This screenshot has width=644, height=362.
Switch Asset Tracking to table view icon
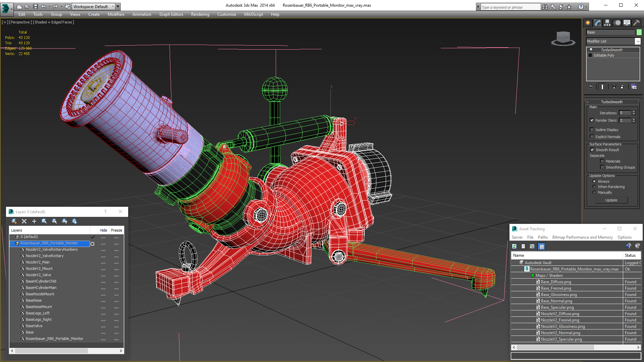pos(541,246)
